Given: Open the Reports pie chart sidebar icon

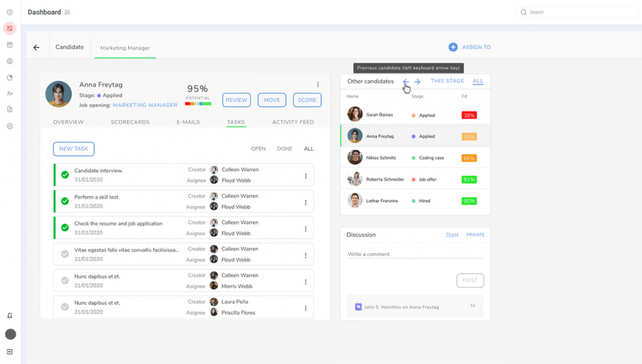Looking at the screenshot, I should pos(9,77).
